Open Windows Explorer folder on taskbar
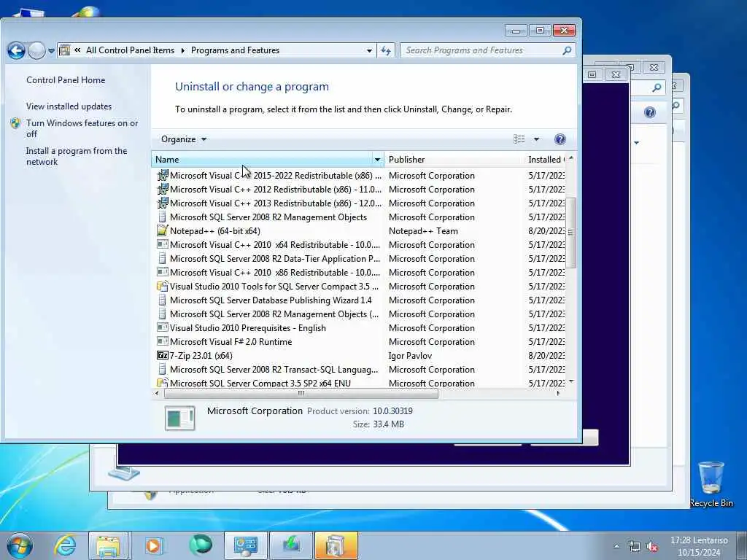 (108, 545)
